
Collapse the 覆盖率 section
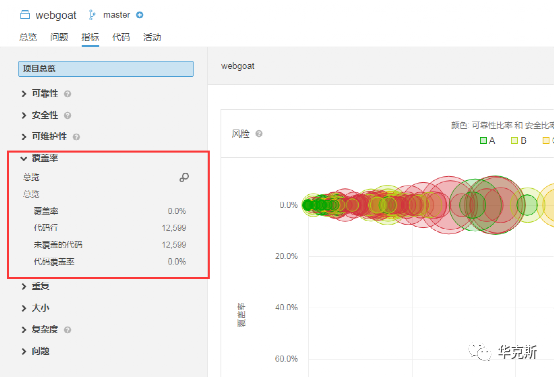39,158
